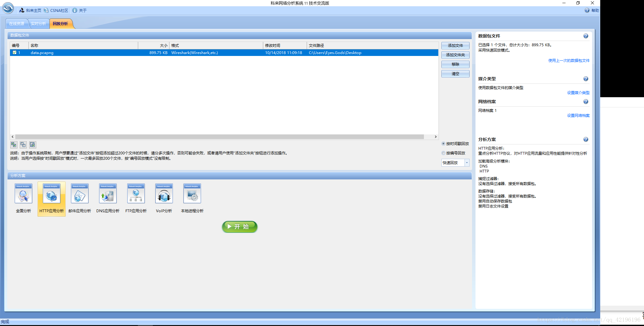Choose the 邮件应用分析 profile icon
644x326 pixels.
[80, 193]
